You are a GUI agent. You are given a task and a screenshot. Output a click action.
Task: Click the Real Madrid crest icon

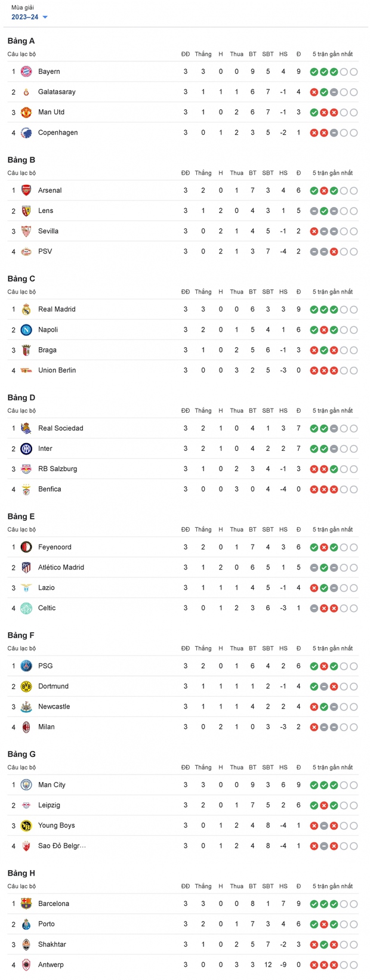[26, 310]
